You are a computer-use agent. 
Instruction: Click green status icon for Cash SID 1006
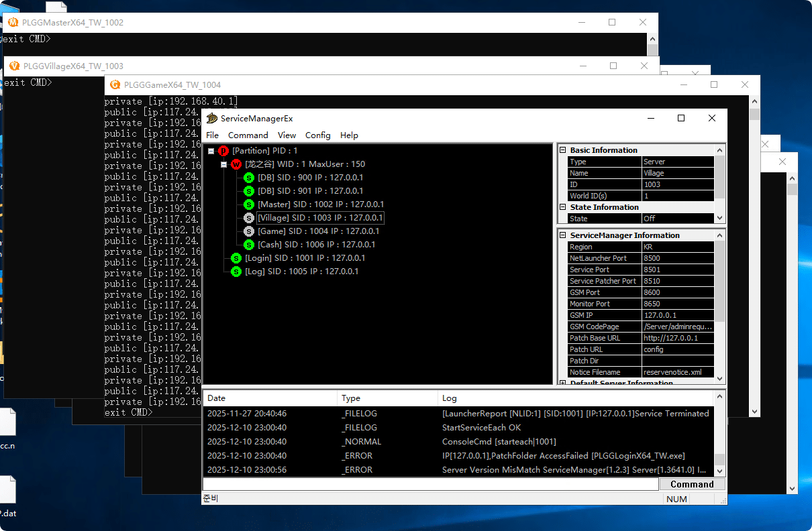[249, 245]
